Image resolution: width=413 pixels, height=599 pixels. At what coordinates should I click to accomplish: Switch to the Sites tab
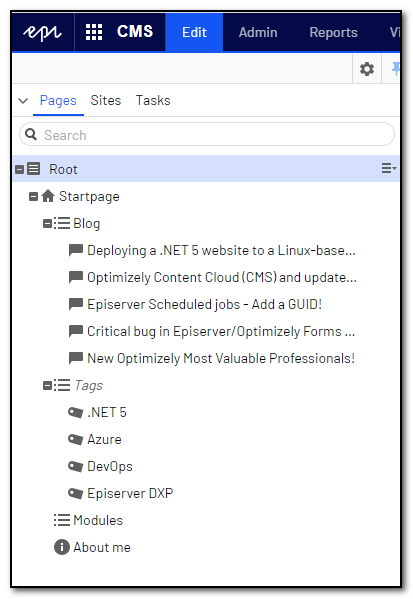(x=106, y=100)
